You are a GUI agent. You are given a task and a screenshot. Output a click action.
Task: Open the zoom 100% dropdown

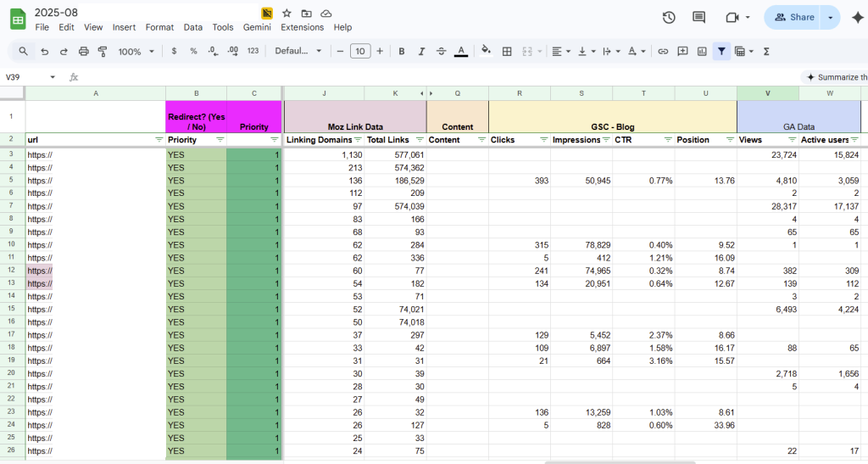[136, 52]
